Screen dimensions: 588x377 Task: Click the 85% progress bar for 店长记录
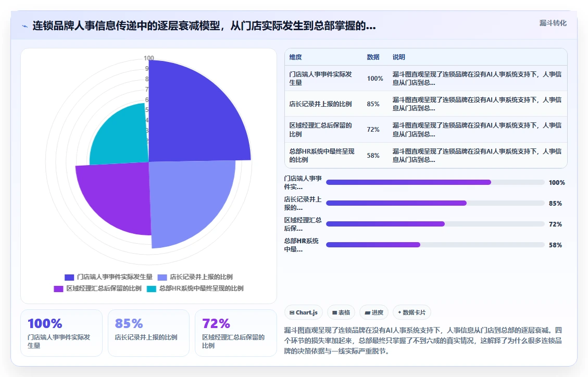[x=435, y=203]
